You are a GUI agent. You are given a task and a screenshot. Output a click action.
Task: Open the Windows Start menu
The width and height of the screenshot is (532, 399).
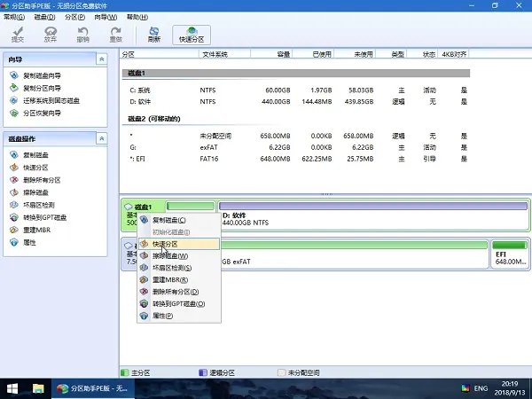(12, 387)
